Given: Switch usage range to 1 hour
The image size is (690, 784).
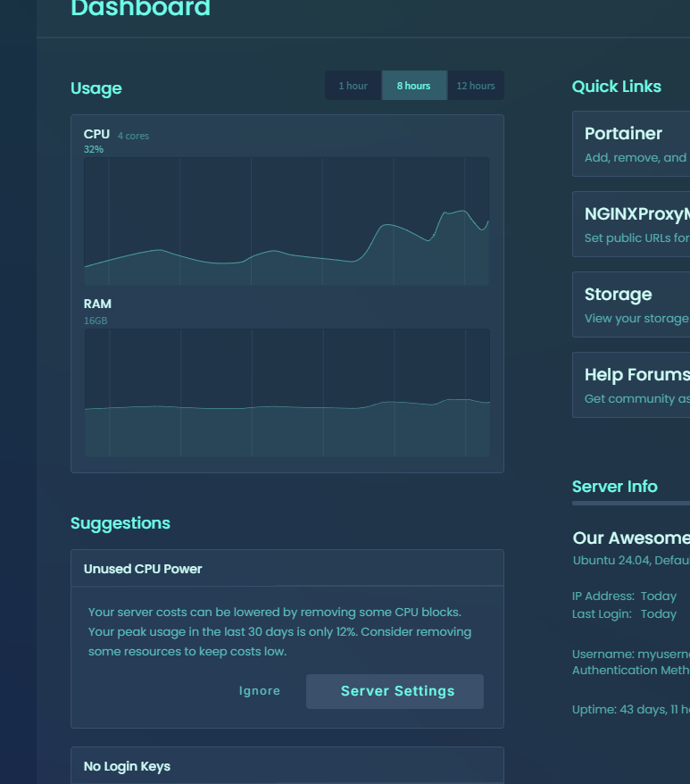Looking at the screenshot, I should click(x=353, y=86).
